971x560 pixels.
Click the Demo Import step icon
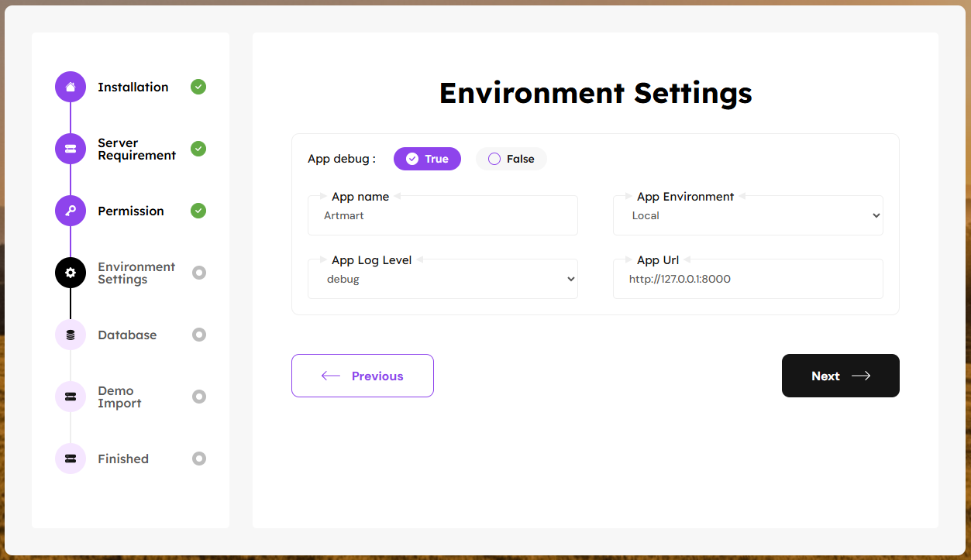coord(71,397)
